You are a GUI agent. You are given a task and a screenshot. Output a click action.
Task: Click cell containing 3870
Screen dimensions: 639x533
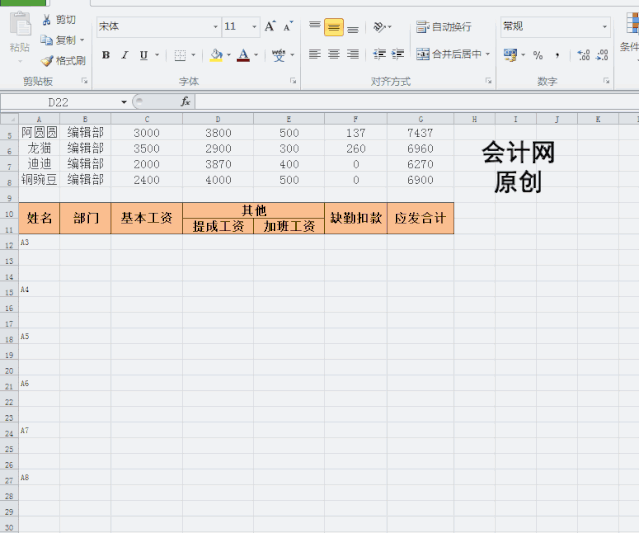point(218,164)
